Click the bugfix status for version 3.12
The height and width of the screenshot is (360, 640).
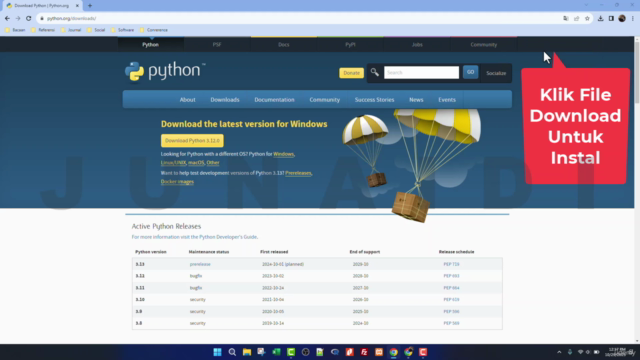pos(196,276)
